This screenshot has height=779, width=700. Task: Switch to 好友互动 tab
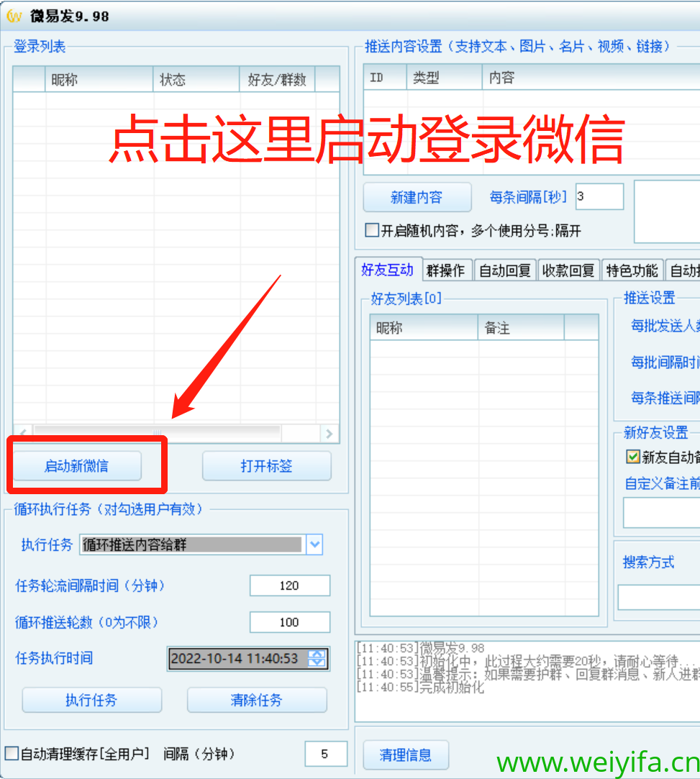click(388, 270)
